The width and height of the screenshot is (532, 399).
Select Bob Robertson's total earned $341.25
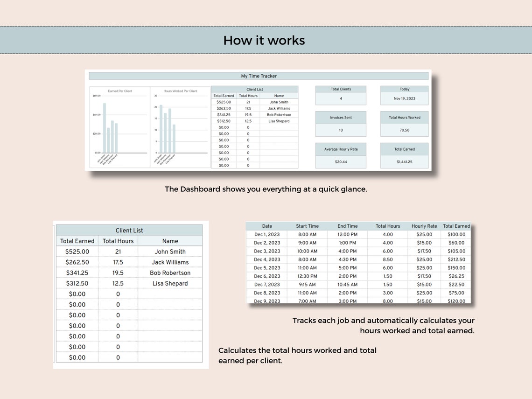coord(77,273)
